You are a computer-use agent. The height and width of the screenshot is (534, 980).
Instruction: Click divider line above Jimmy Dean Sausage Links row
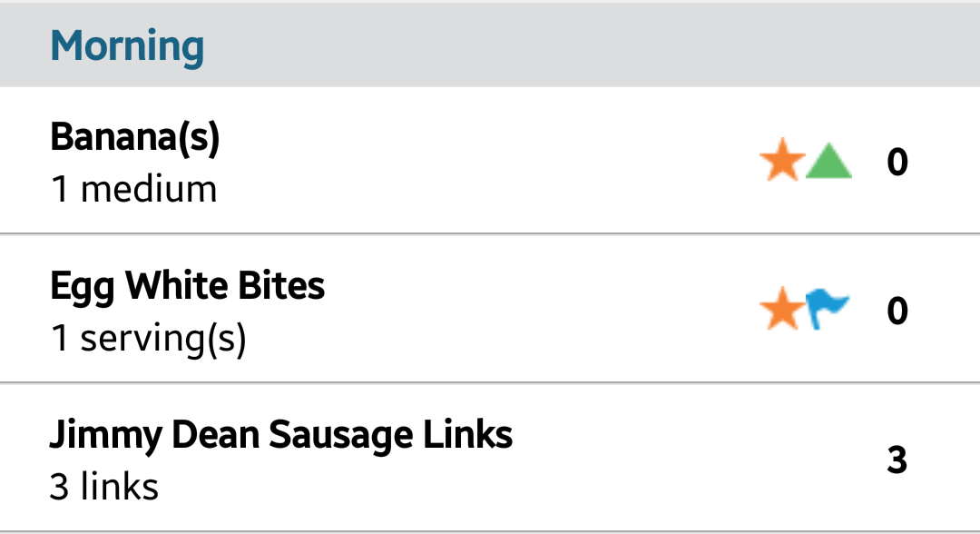(490, 382)
